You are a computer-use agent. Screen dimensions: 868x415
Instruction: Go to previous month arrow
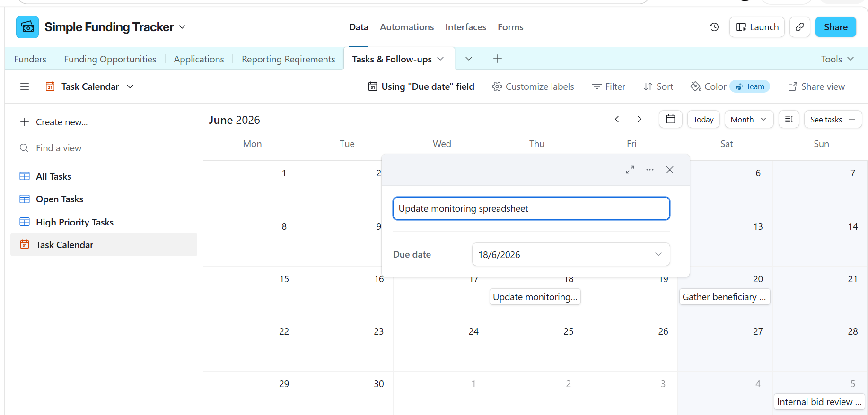pyautogui.click(x=617, y=119)
